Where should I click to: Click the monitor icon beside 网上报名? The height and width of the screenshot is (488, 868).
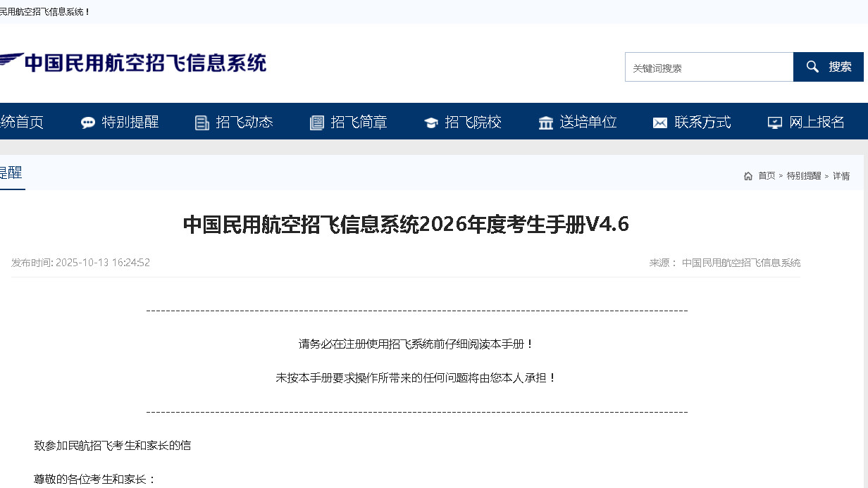(774, 122)
